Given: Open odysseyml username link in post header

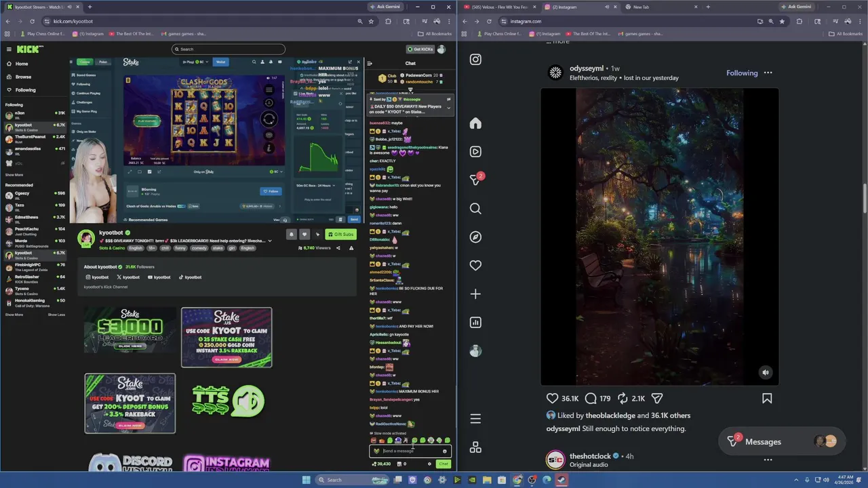Looking at the screenshot, I should [x=587, y=68].
